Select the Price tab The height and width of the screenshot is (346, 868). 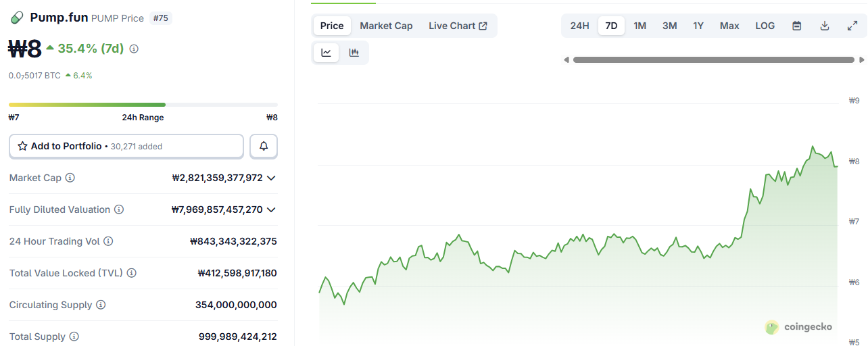click(332, 26)
